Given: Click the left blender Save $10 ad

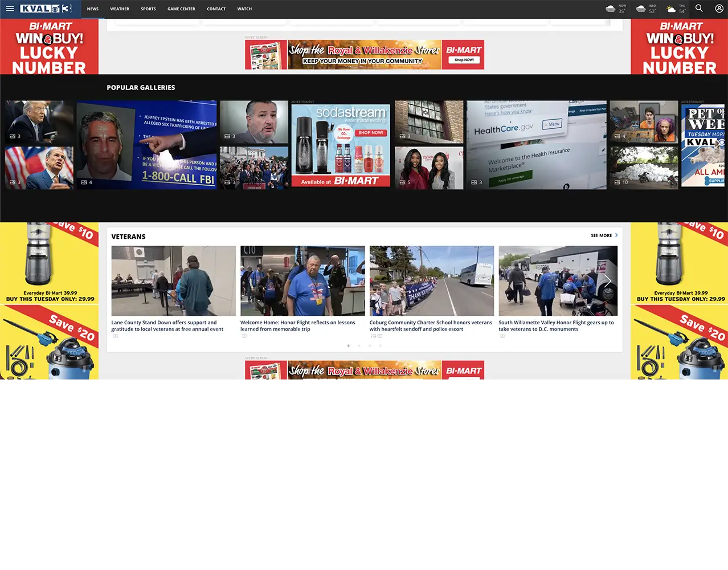Looking at the screenshot, I should 49,263.
